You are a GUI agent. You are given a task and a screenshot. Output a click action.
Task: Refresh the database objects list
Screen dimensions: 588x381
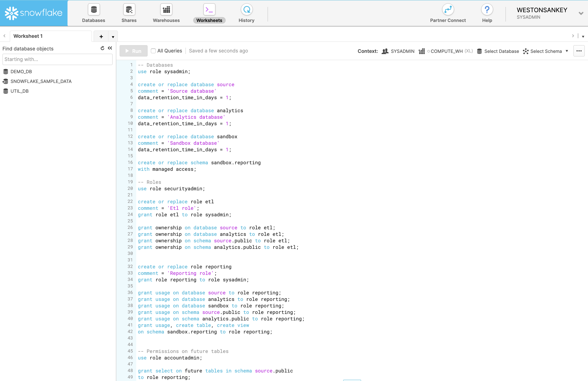tap(102, 48)
